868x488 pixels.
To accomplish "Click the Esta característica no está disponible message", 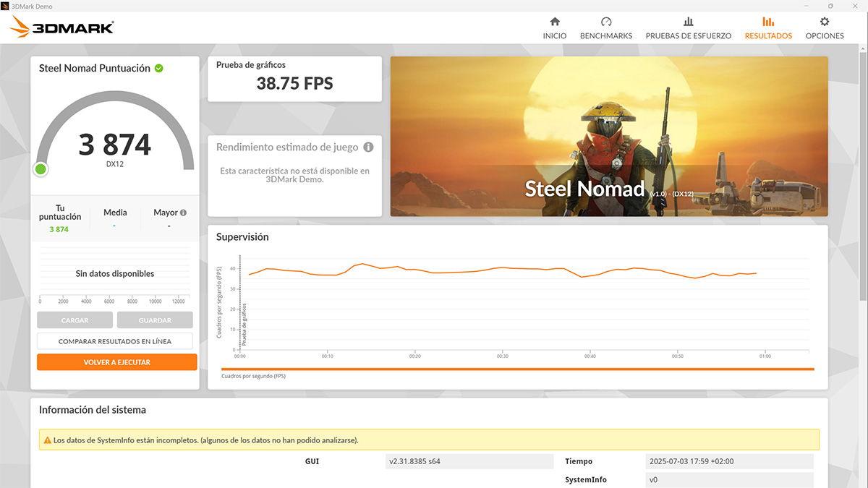I will pyautogui.click(x=294, y=175).
